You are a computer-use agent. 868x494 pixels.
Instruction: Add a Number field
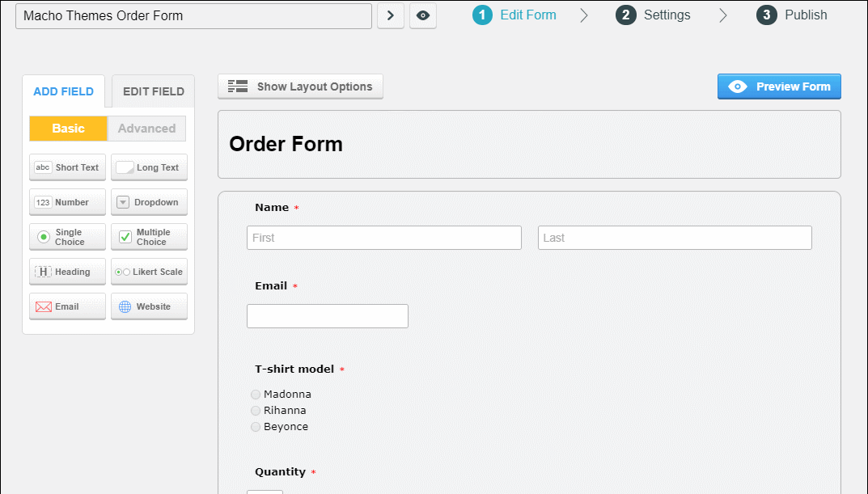pyautogui.click(x=67, y=202)
